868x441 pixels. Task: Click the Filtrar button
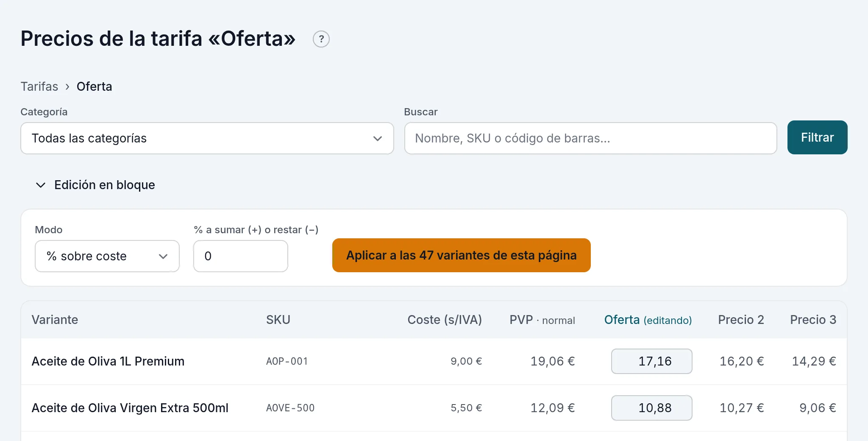pos(817,137)
